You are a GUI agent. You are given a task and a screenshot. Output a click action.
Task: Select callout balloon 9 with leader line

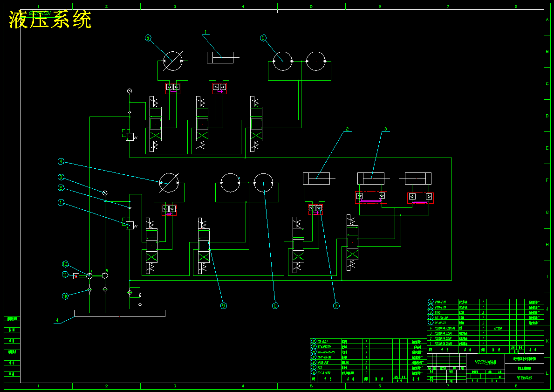223,306
